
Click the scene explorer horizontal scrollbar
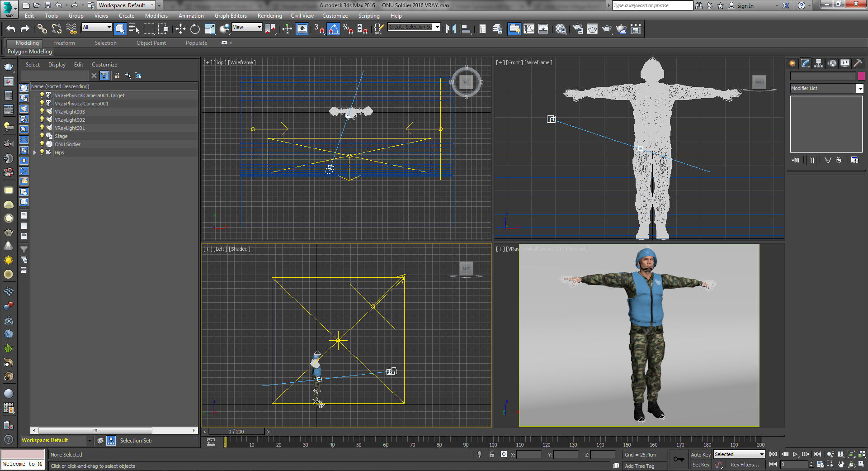pos(95,430)
